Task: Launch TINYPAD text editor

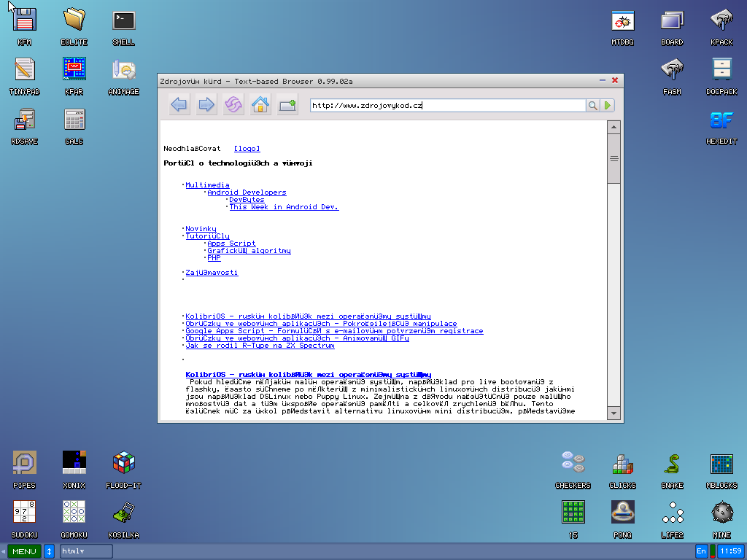Action: pos(24,76)
